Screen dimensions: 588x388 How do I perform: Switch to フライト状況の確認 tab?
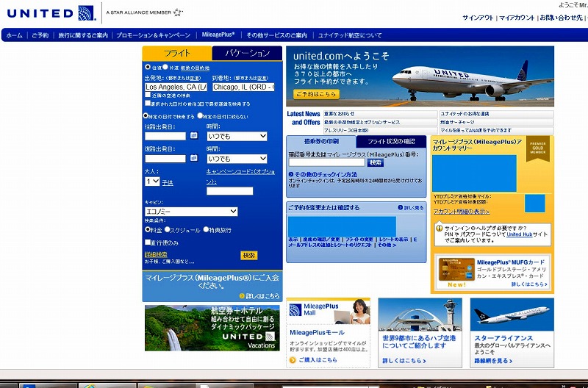coord(391,141)
